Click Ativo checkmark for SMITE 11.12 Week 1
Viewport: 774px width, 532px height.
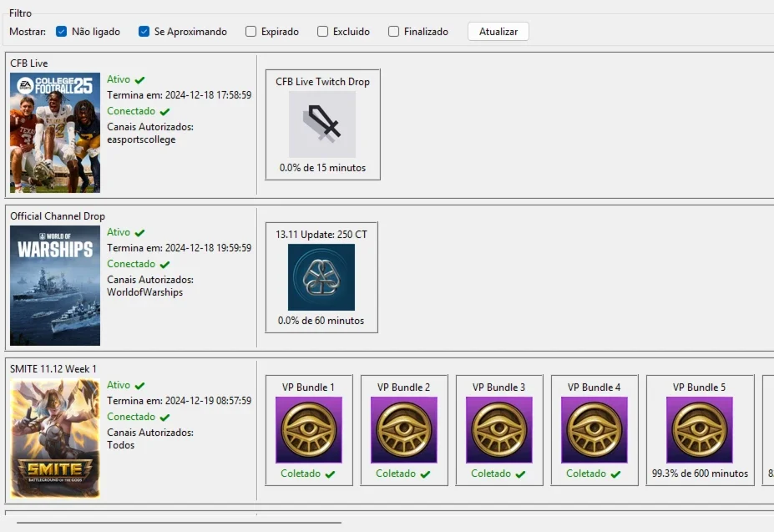[x=139, y=385]
